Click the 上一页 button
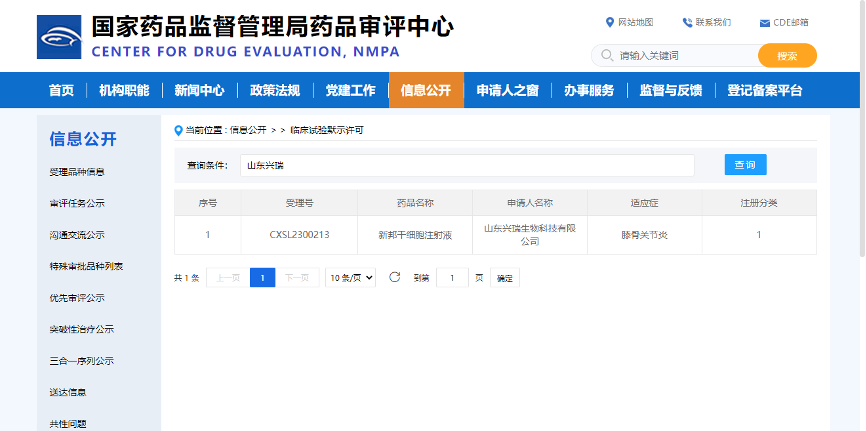Image resolution: width=866 pixels, height=431 pixels. click(x=228, y=278)
